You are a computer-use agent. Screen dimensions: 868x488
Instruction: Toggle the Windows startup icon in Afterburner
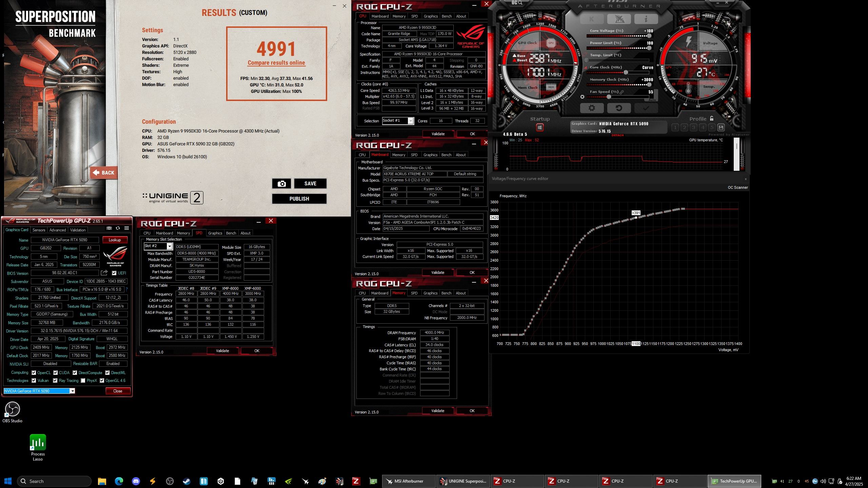pos(540,127)
